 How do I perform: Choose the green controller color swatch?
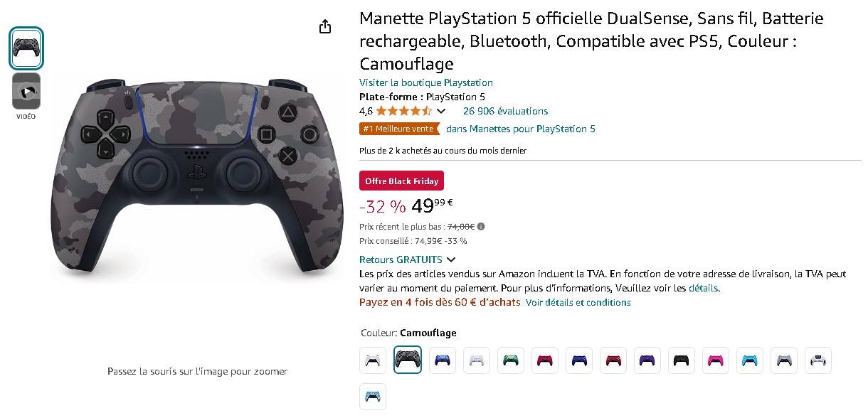[511, 360]
